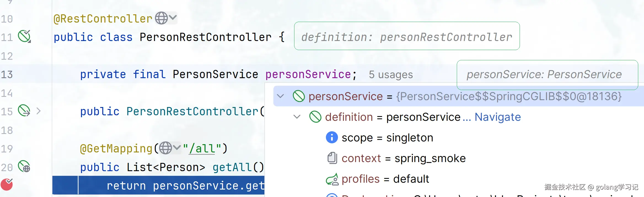Expand the folded PersonRestController constructor
The height and width of the screenshot is (197, 644).
[39, 111]
